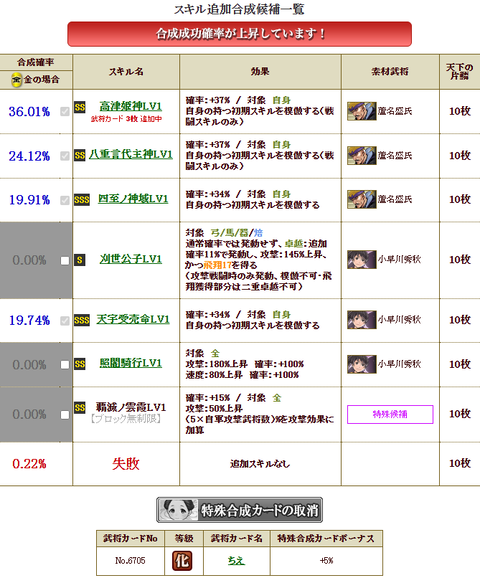Image resolution: width=480 pixels, height=578 pixels.
Task: Click 小早川秀秋 portrait in 刈世公子 row
Action: 362,260
